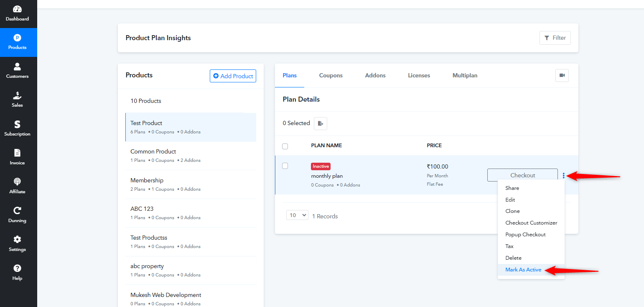Click the video camera icon button
644x307 pixels.
[x=562, y=75]
